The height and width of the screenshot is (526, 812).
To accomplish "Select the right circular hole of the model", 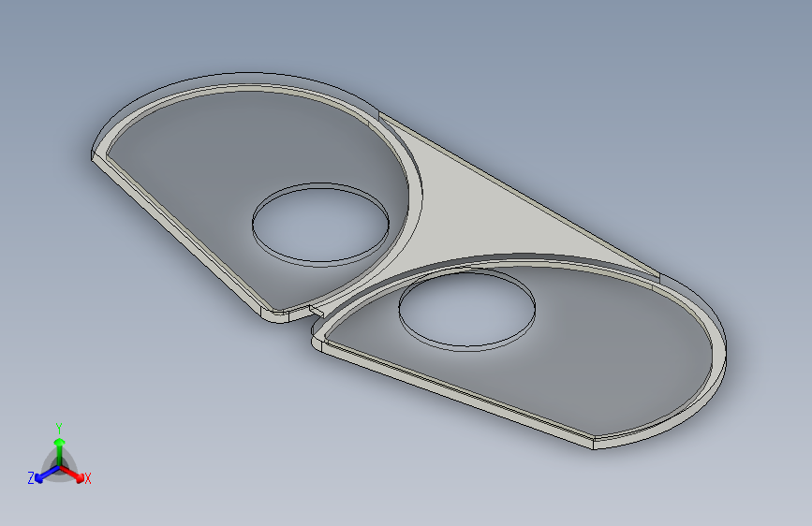I will click(467, 309).
